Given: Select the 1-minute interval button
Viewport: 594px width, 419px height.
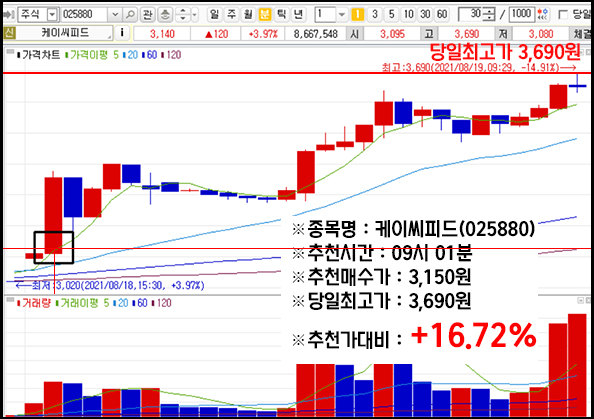Looking at the screenshot, I should pos(357,14).
